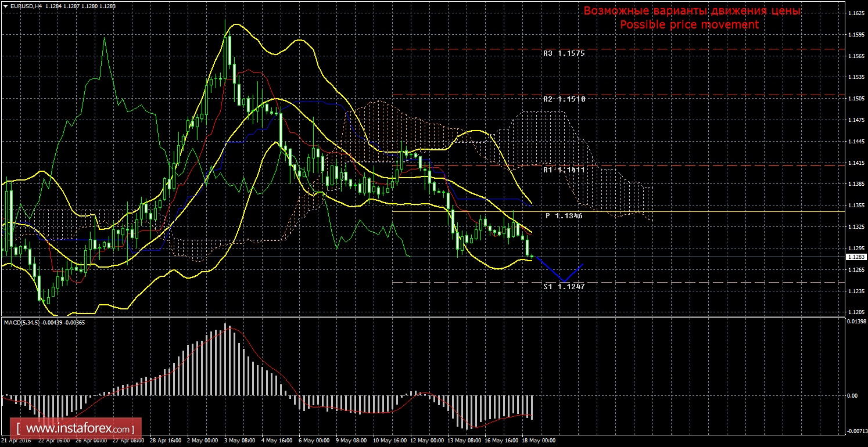Click the 10 May 16:00 time label
Screen dimensions: 868x447
tap(389, 441)
